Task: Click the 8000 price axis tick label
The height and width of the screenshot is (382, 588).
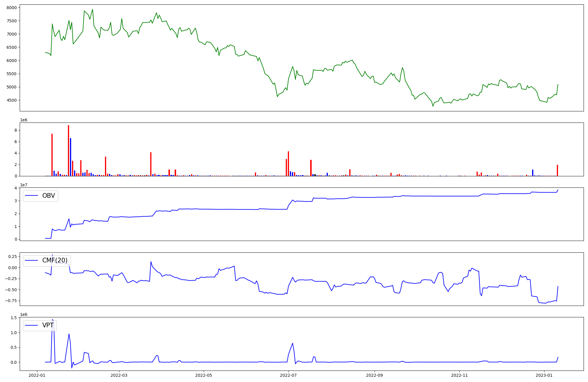Action: 12,8
